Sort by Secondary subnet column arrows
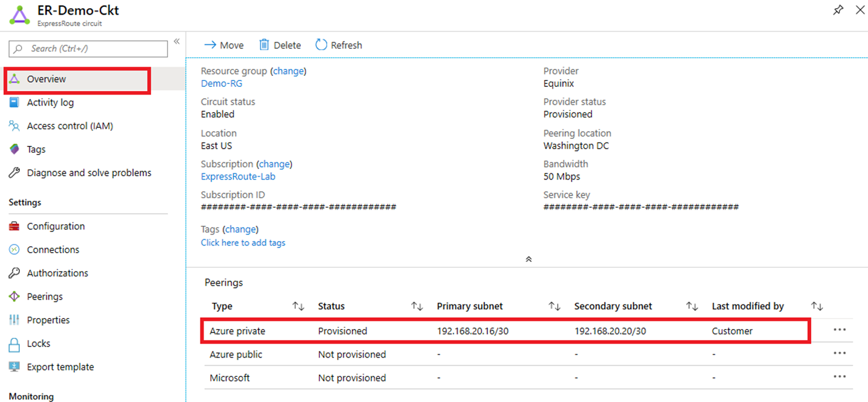 tap(692, 306)
